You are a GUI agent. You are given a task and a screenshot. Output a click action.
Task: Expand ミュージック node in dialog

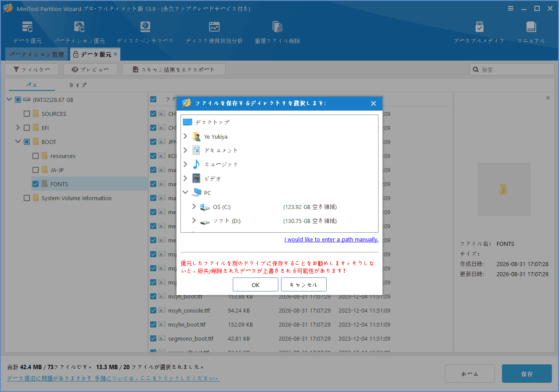tap(185, 164)
